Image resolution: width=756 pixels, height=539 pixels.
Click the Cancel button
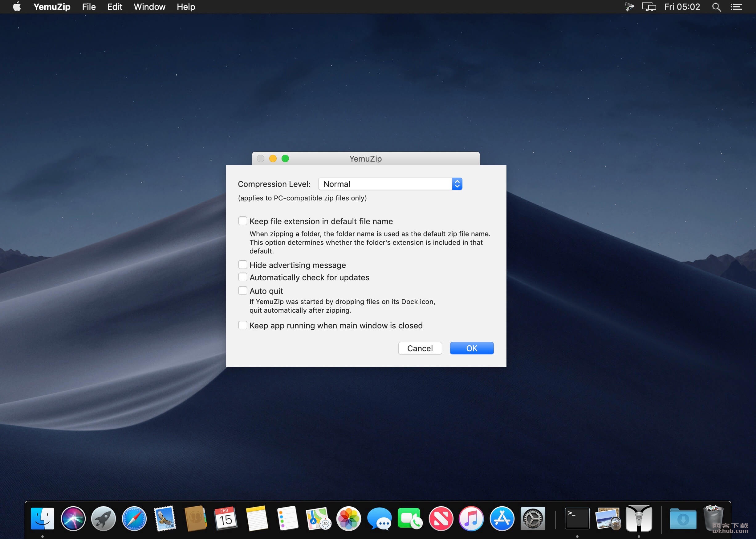click(420, 348)
